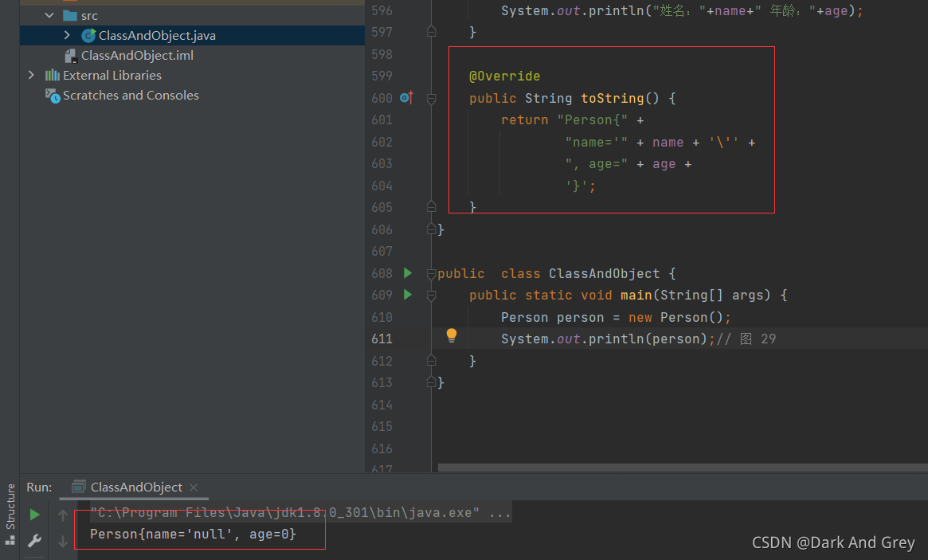Click the Scratches and Consoles icon
Image resolution: width=928 pixels, height=560 pixels.
click(x=53, y=96)
